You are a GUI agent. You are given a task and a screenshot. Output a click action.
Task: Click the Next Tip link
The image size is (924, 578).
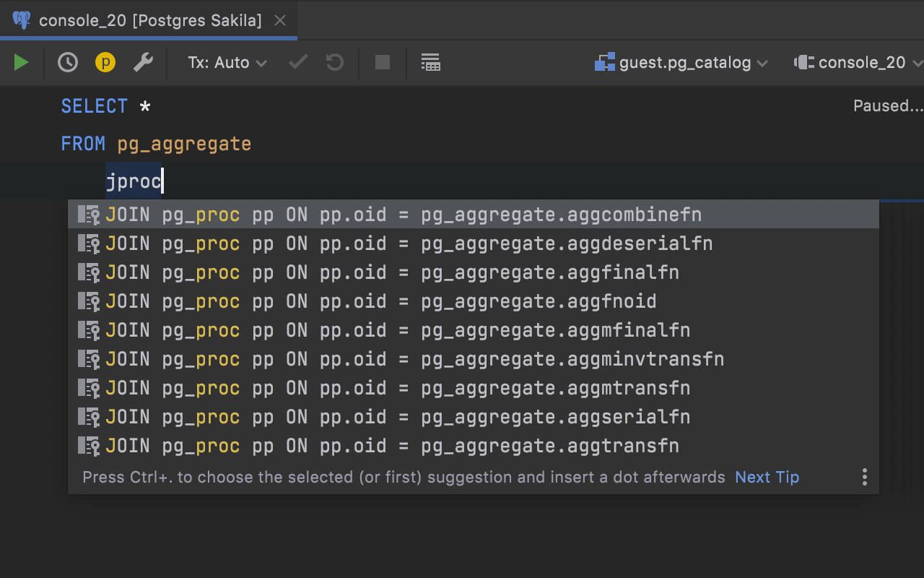point(767,478)
